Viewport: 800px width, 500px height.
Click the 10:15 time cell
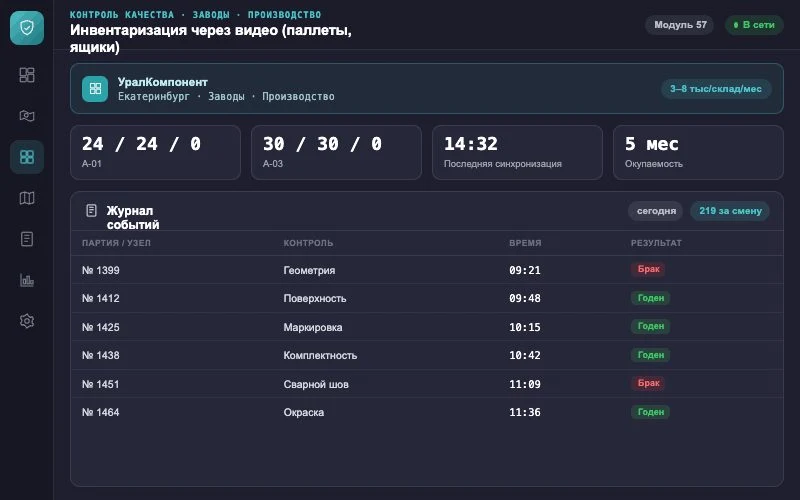coord(524,327)
